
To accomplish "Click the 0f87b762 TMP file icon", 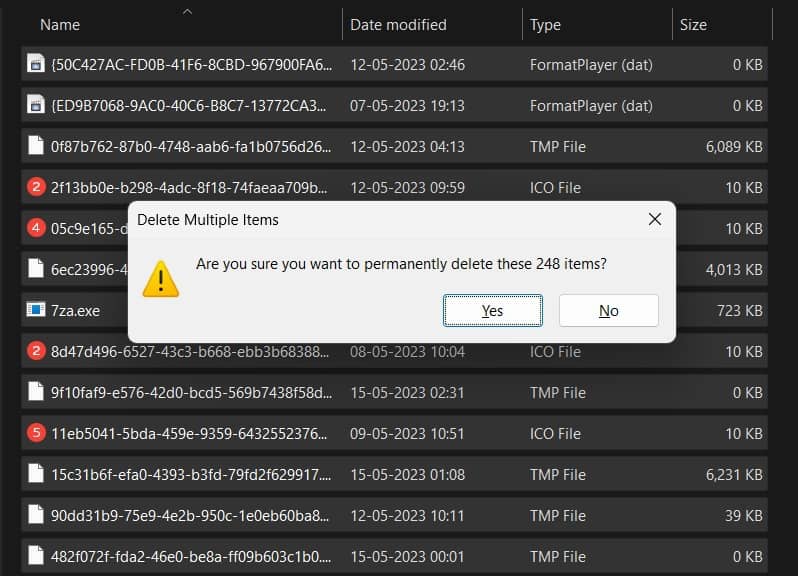I will pos(36,147).
